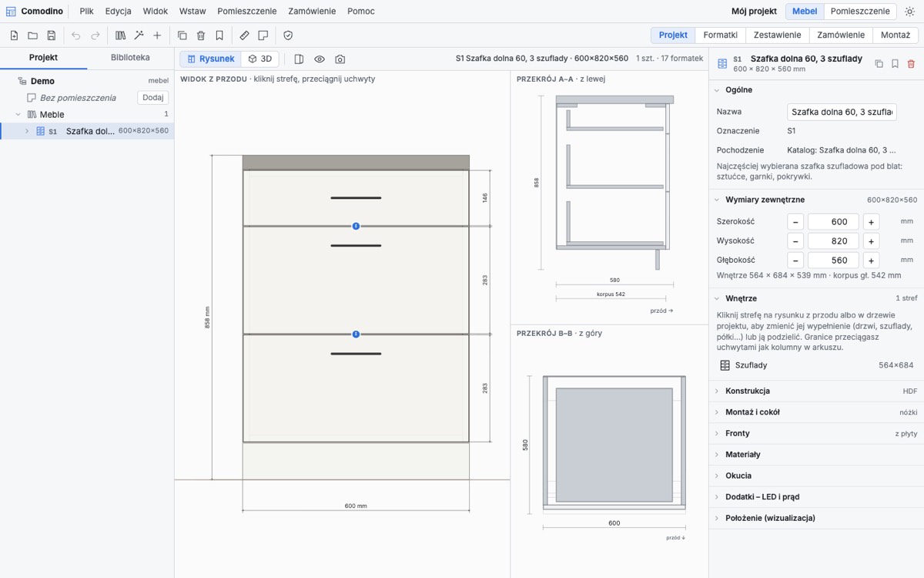Viewport: 924px width, 578px height.
Task: Collapse the Meble tree group
Action: pyautogui.click(x=18, y=115)
